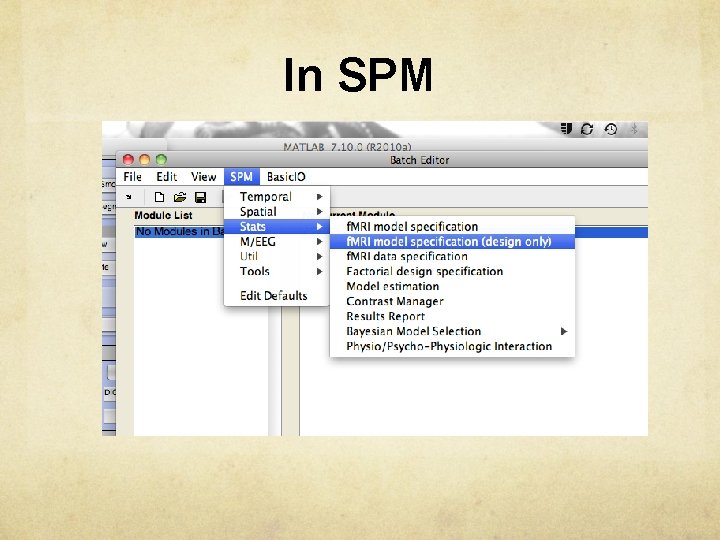Open Time Machine icon in the macOS menu bar
Screen dimensions: 720x540
pyautogui.click(x=610, y=129)
